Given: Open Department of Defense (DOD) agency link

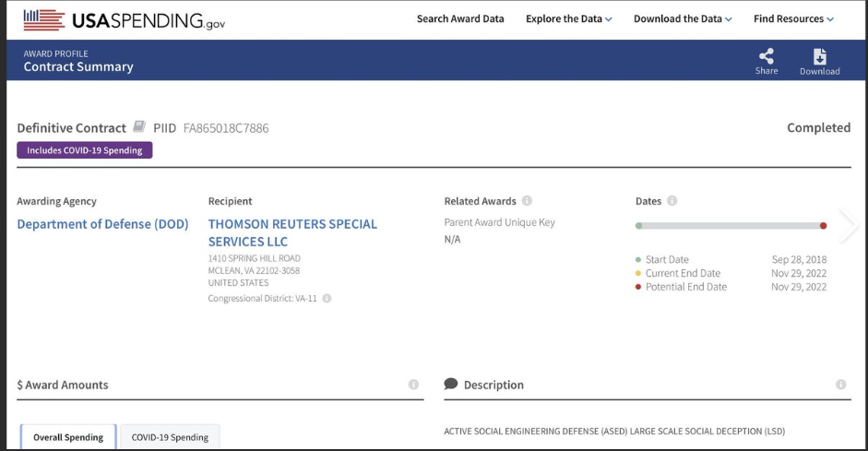Looking at the screenshot, I should (102, 224).
